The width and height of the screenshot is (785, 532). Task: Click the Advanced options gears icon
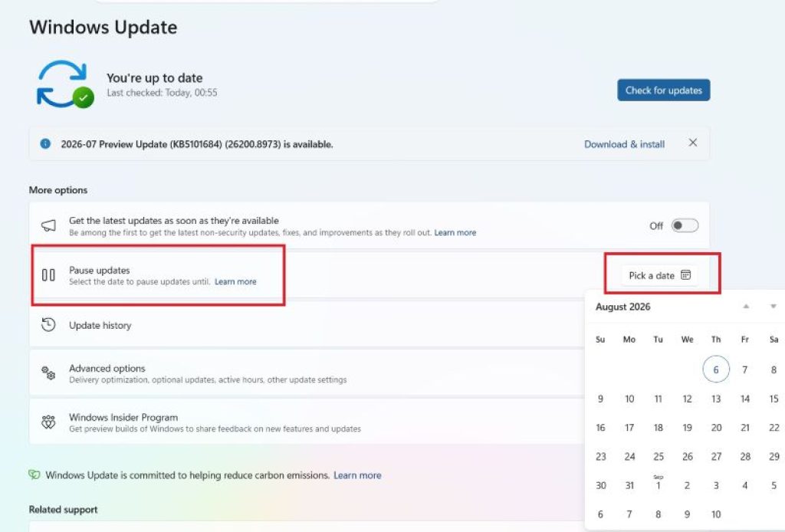pos(48,373)
